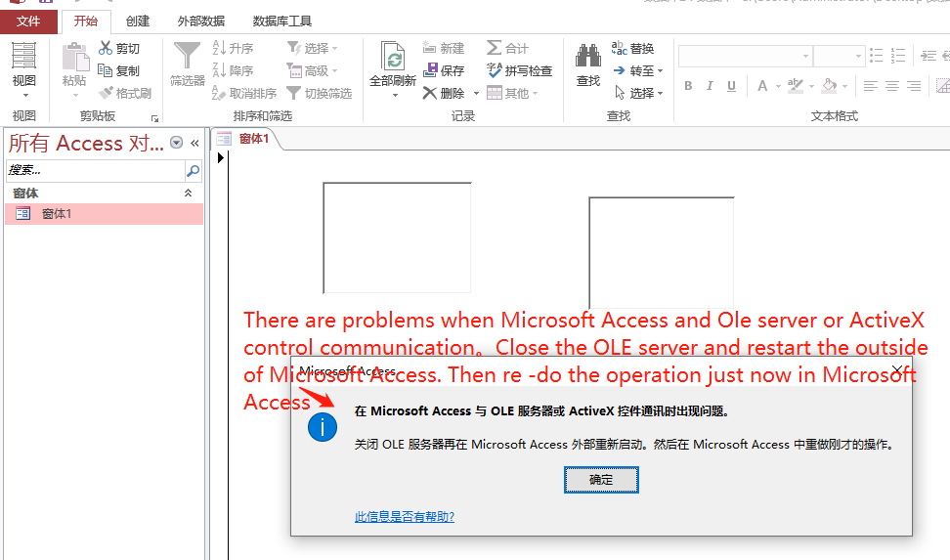Switch to External Data (外部数据) tab
This screenshot has height=560, width=950.
[x=201, y=22]
